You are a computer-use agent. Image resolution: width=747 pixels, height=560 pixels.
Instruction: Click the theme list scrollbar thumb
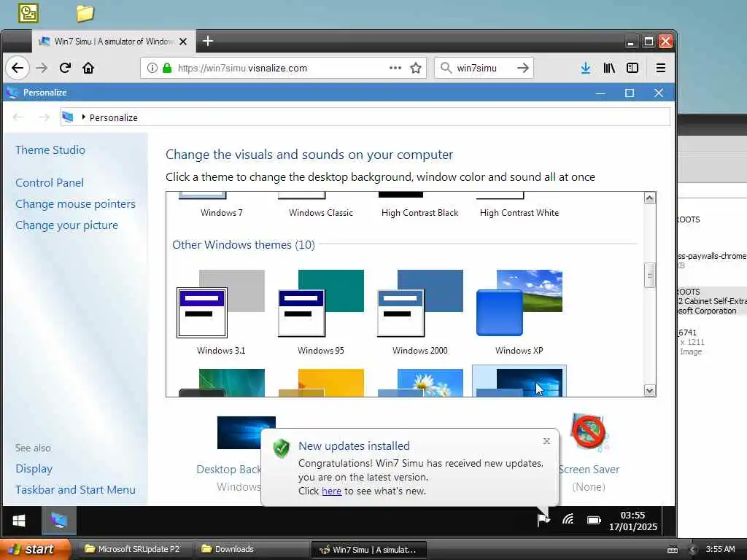coord(649,275)
